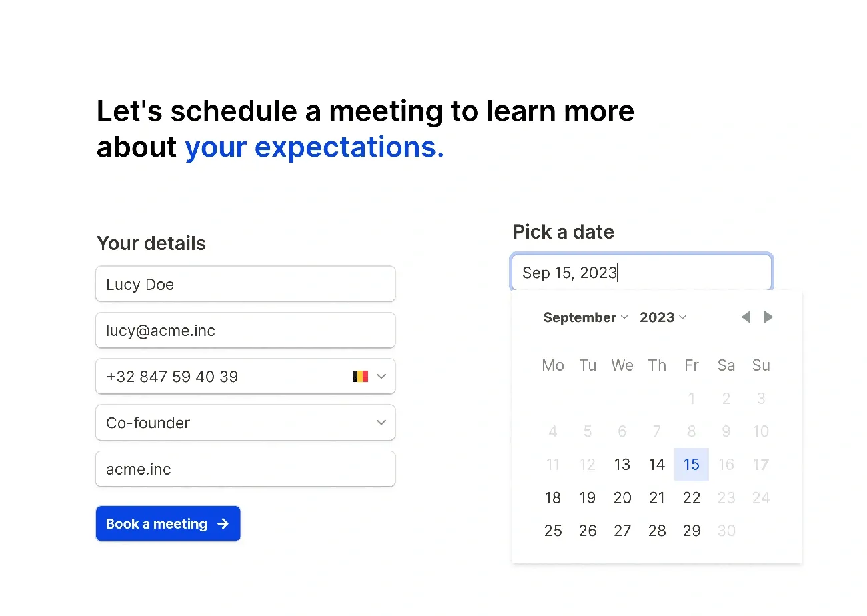Open the September month dropdown
The width and height of the screenshot is (867, 616).
[x=585, y=317]
